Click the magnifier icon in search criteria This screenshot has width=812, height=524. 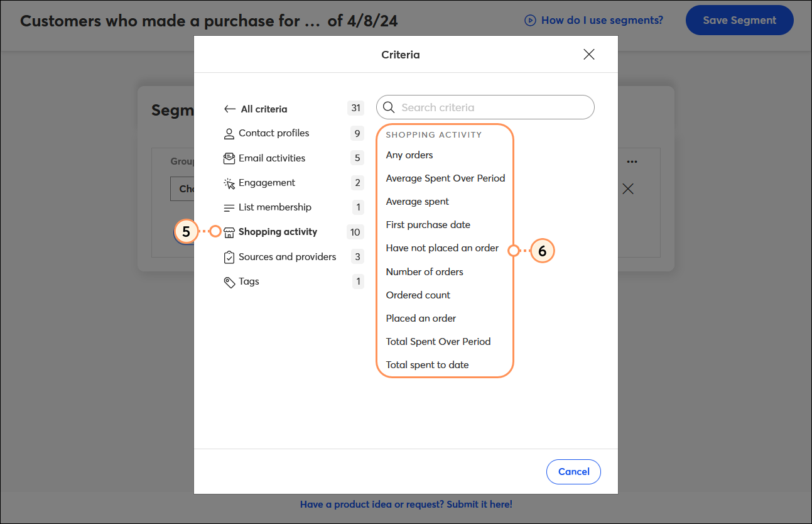[x=389, y=107]
